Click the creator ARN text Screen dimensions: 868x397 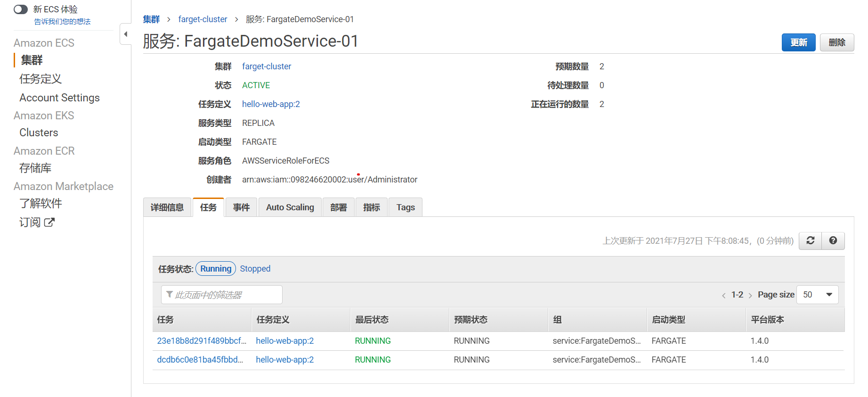click(x=330, y=180)
